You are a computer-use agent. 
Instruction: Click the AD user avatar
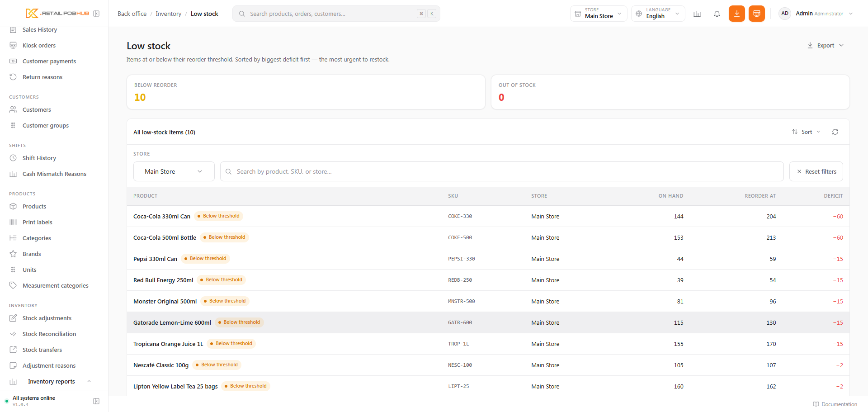point(785,14)
